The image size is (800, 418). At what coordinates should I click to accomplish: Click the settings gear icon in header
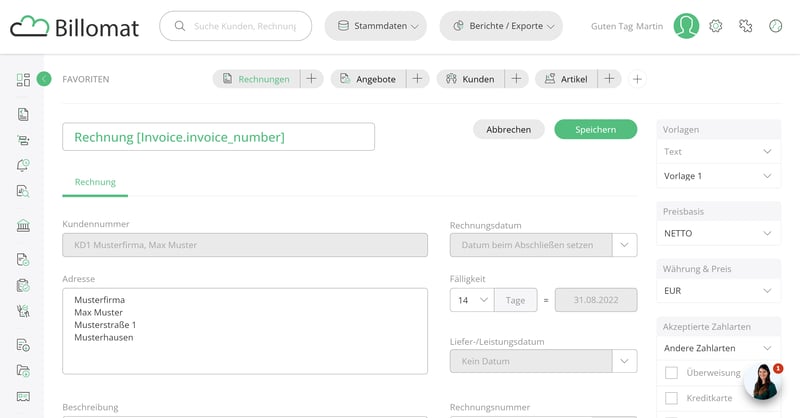coord(715,26)
